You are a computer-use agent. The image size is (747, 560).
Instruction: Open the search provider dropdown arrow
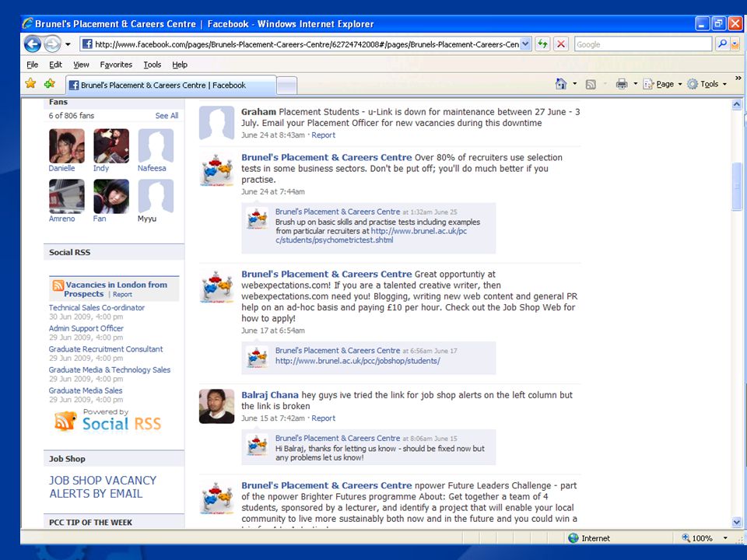click(x=735, y=44)
